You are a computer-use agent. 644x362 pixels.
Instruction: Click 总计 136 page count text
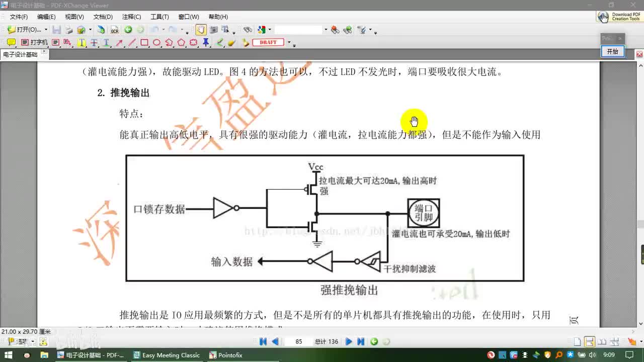[x=327, y=341]
